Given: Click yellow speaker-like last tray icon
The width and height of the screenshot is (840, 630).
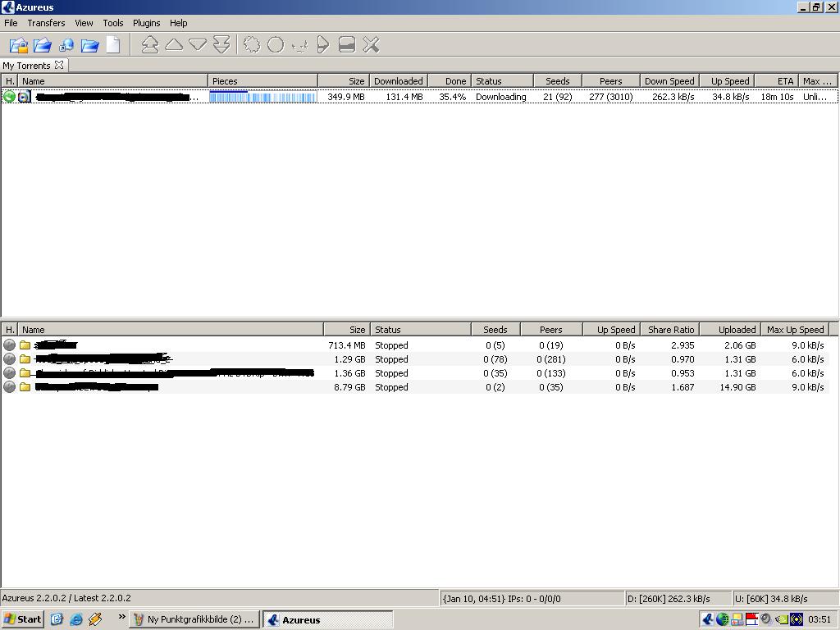Looking at the screenshot, I should [797, 619].
